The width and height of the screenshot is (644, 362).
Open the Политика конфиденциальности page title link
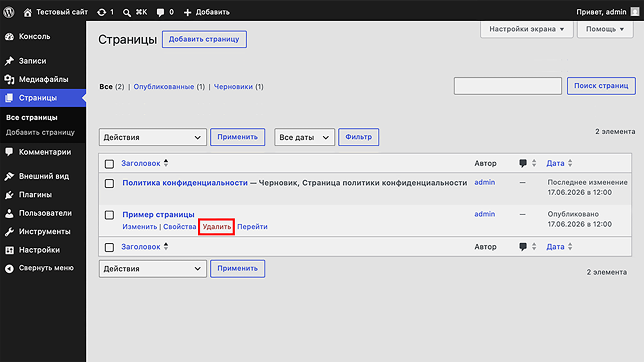coord(185,183)
